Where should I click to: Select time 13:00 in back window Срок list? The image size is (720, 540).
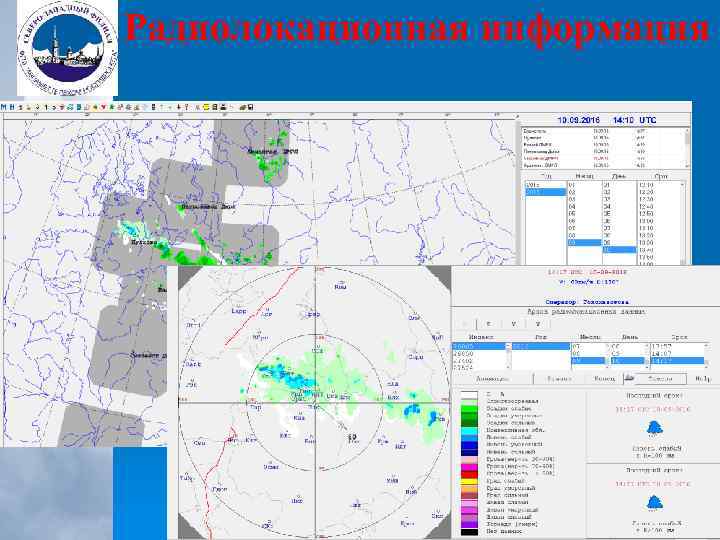[x=658, y=221]
